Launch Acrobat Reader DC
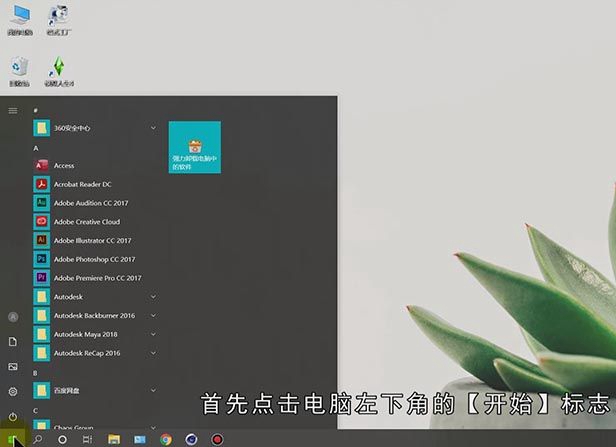This screenshot has height=447, width=616. [x=96, y=184]
